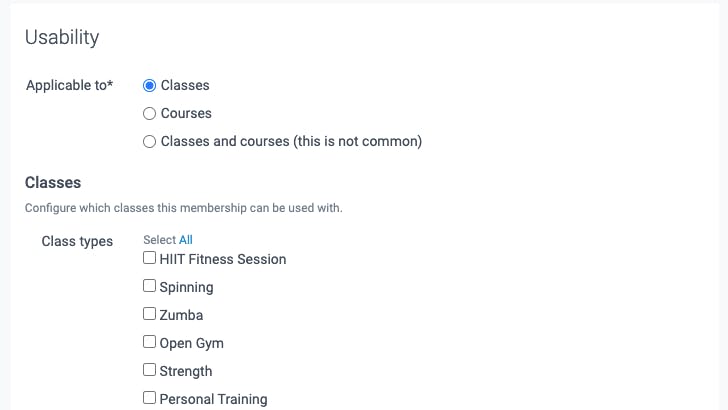Click the All link beside Select
The height and width of the screenshot is (410, 728).
tap(186, 240)
